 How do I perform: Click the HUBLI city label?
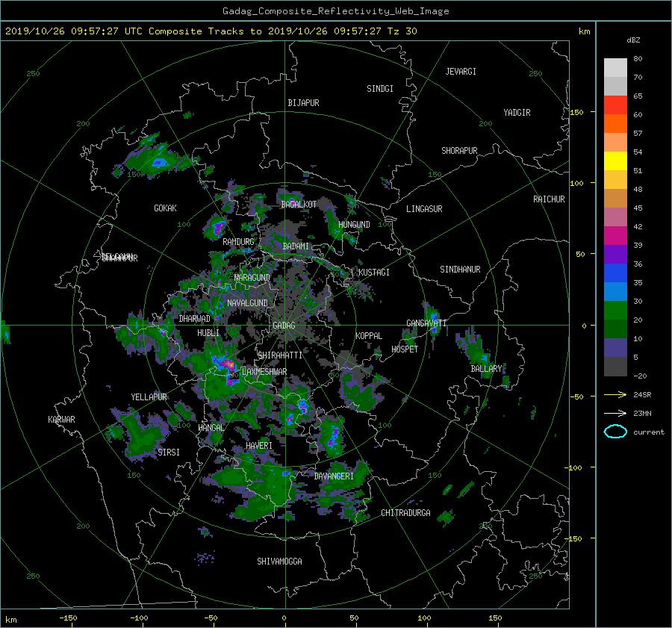[x=208, y=333]
